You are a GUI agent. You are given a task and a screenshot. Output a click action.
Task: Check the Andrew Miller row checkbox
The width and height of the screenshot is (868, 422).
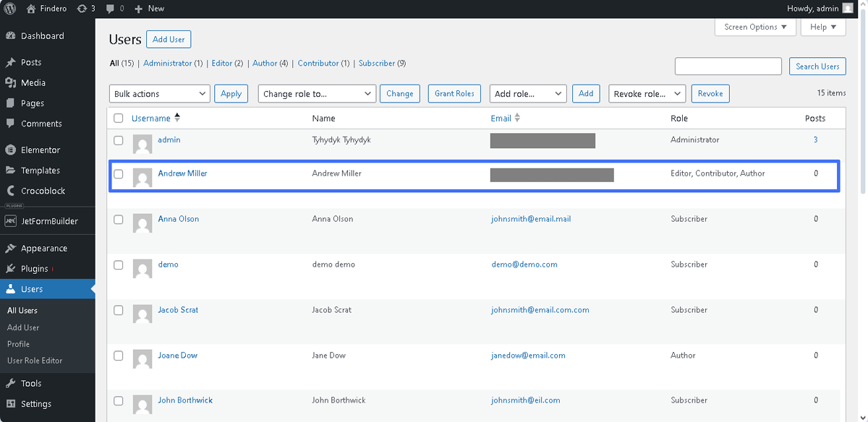119,173
